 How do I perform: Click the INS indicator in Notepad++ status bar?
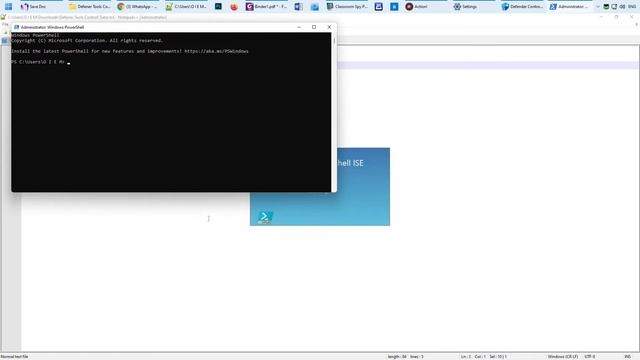[627, 357]
